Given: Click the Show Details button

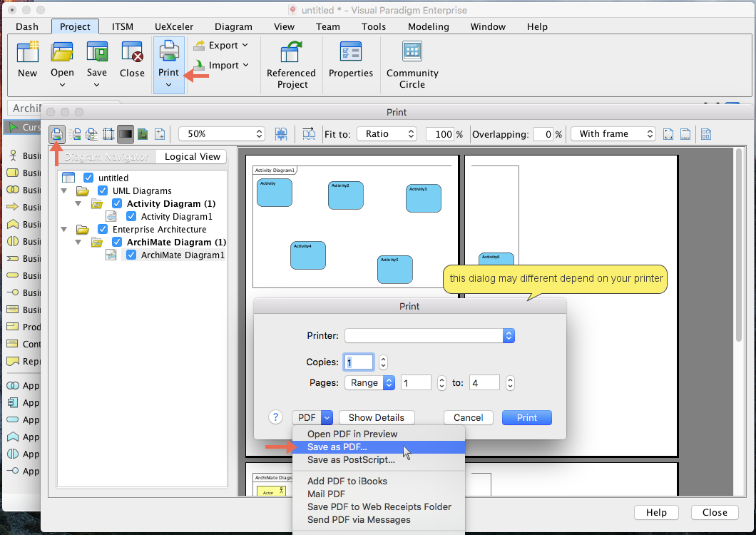Looking at the screenshot, I should (377, 417).
